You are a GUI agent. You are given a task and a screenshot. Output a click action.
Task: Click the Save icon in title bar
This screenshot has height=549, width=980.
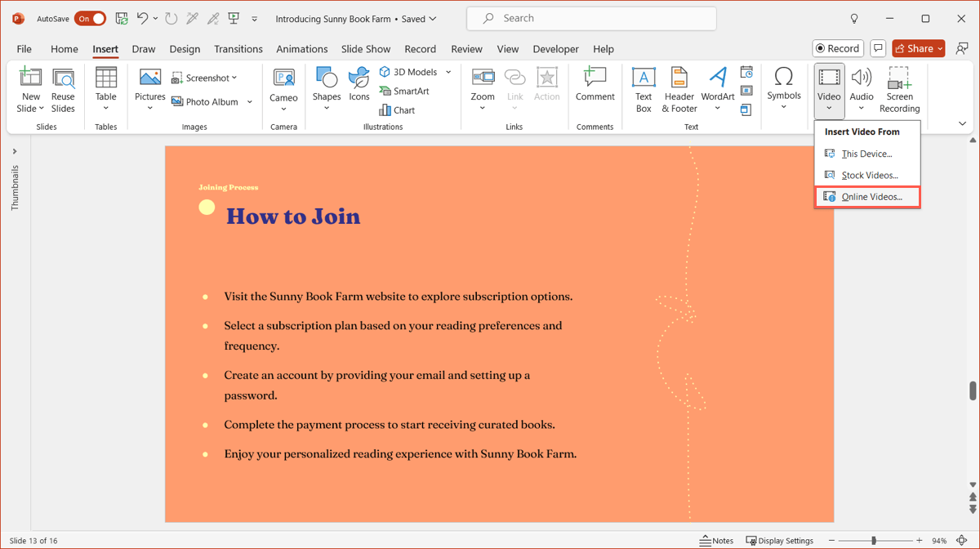click(x=122, y=18)
